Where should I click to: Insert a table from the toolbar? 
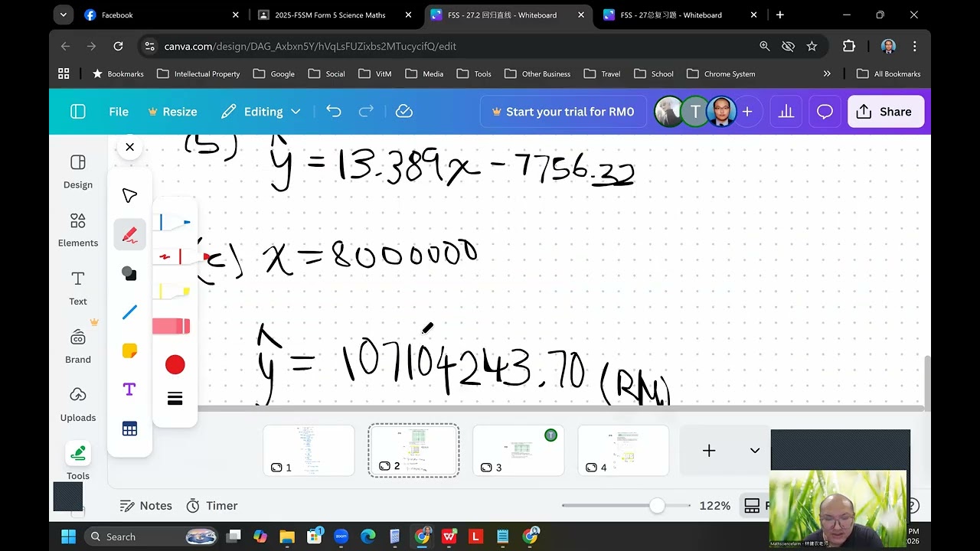click(x=129, y=429)
